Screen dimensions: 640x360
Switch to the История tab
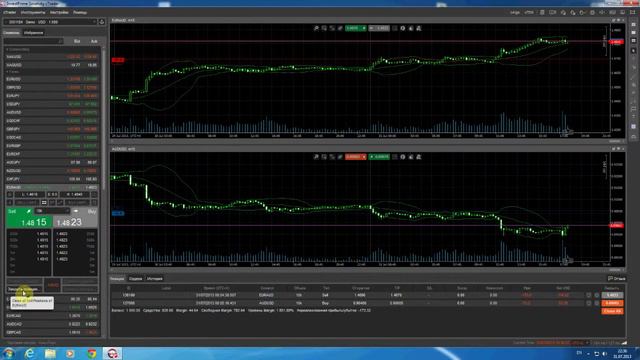[x=155, y=279]
